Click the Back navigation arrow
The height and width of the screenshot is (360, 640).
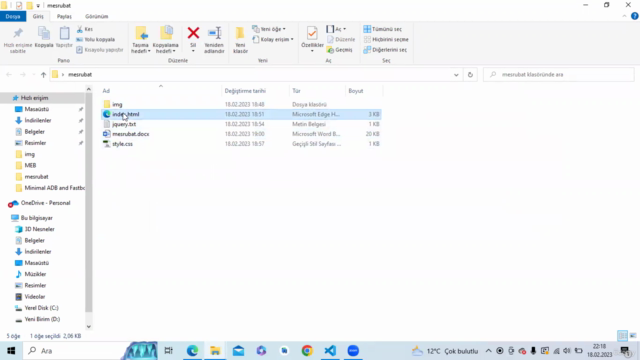[x=9, y=75]
